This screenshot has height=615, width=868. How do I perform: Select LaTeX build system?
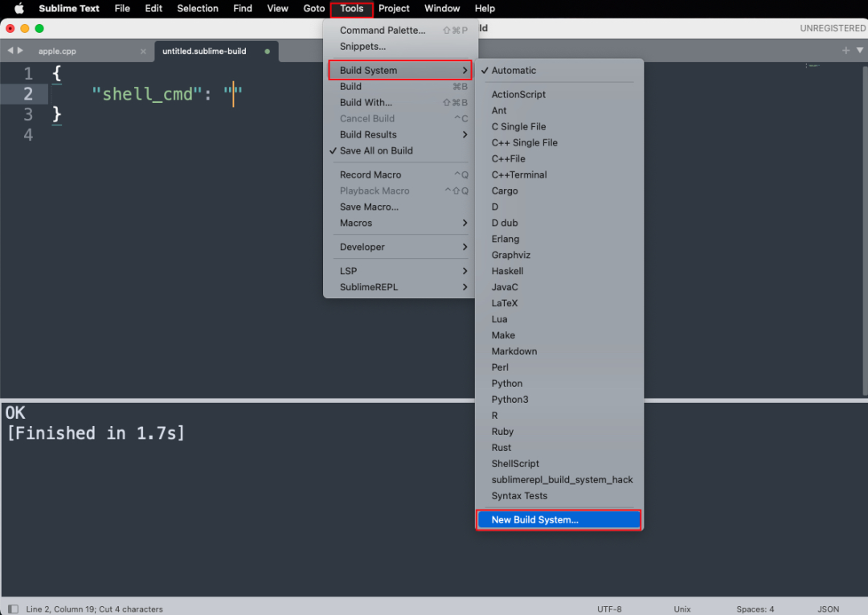[x=559, y=303]
